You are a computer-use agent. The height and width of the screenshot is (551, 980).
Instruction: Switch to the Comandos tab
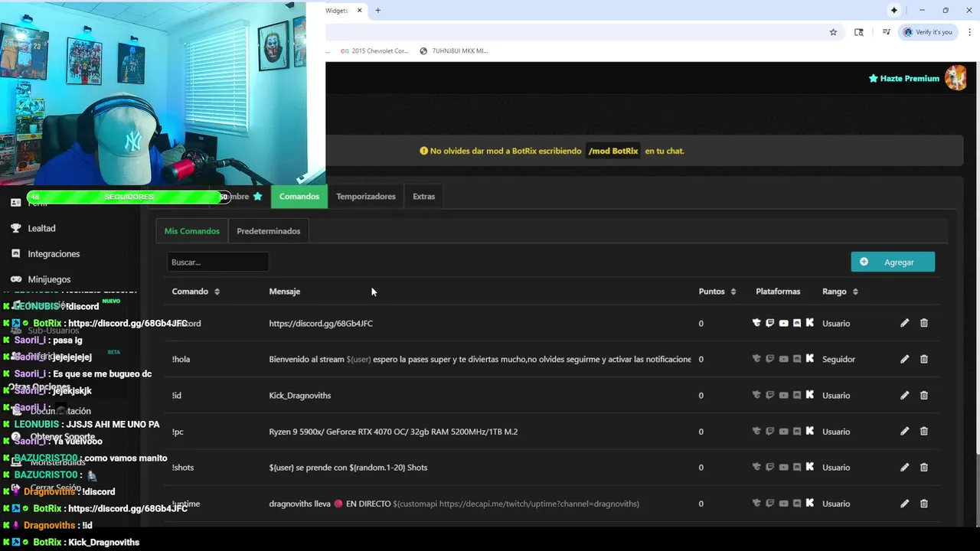(x=299, y=197)
